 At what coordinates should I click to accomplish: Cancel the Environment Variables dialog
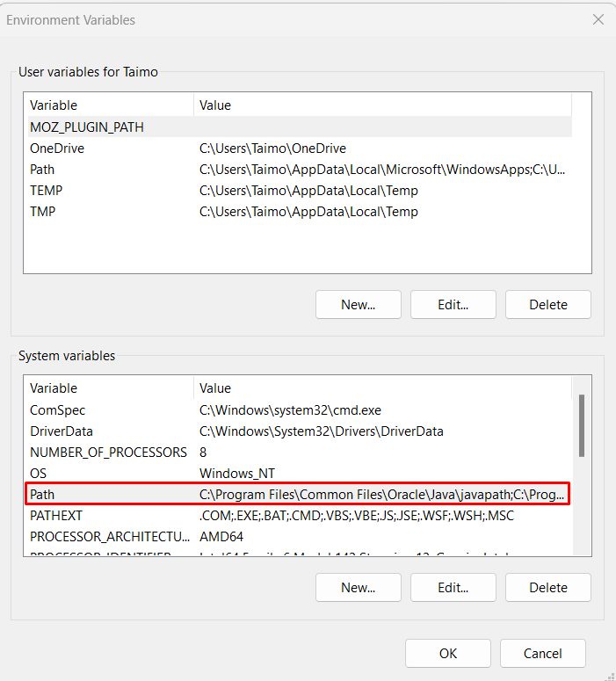(542, 653)
